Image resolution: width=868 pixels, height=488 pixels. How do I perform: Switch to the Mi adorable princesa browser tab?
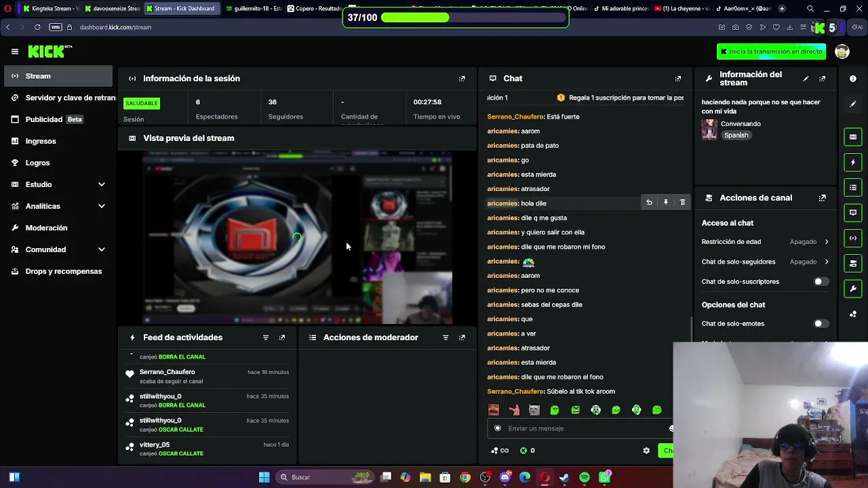point(620,9)
